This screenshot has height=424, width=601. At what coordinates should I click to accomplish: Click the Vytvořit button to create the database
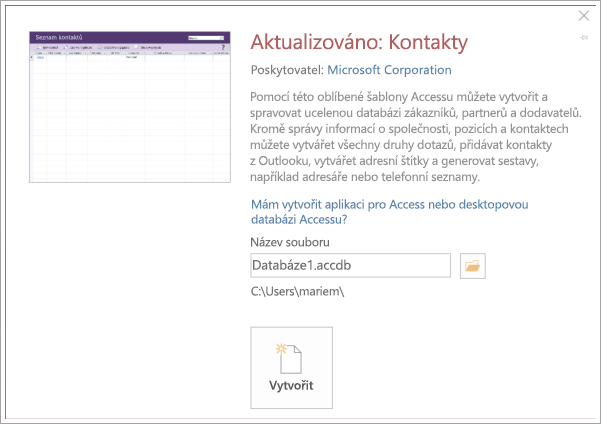(291, 367)
